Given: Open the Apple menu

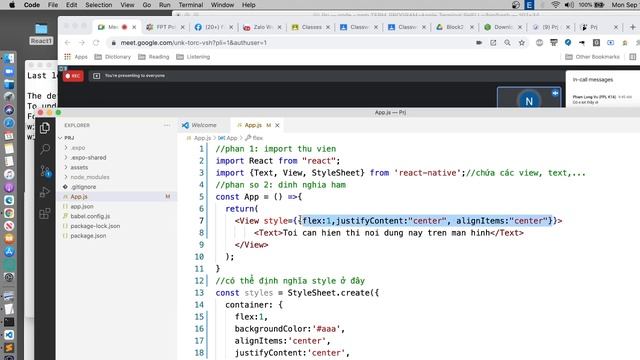Looking at the screenshot, I should coord(12,5).
